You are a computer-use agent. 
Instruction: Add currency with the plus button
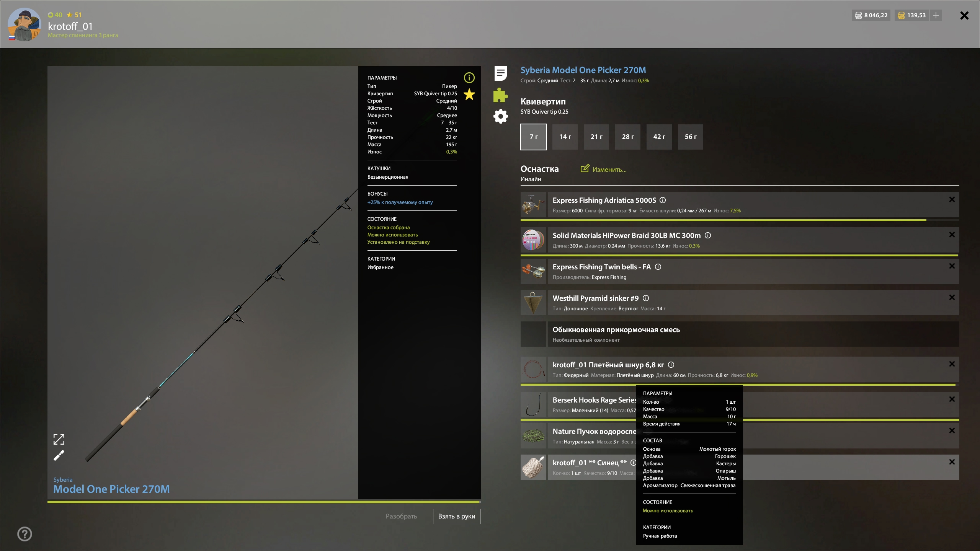[x=936, y=15]
